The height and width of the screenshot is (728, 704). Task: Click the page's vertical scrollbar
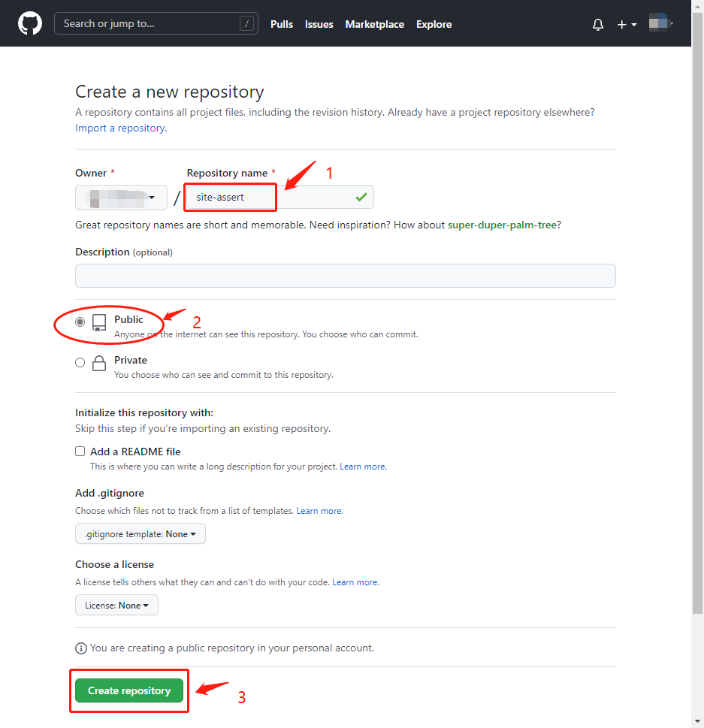(x=697, y=301)
